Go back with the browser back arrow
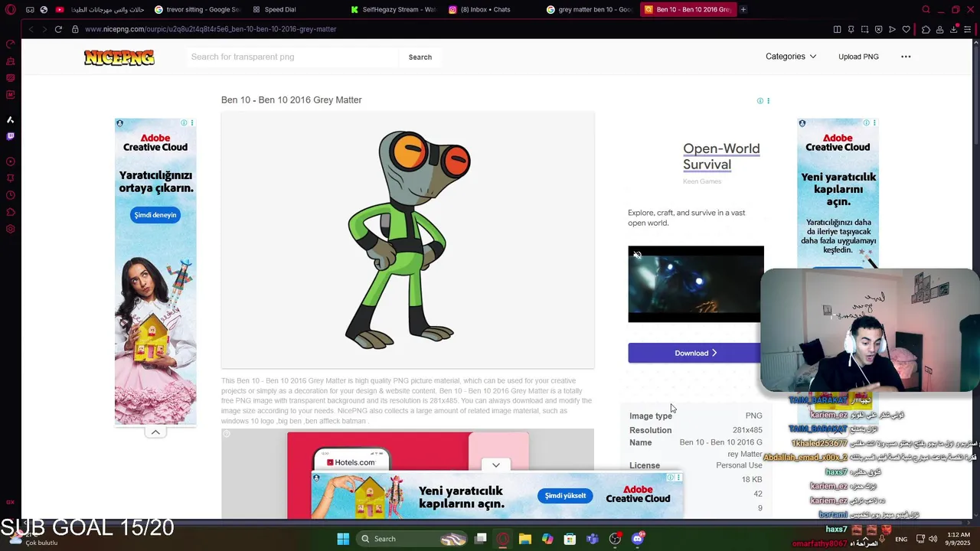The height and width of the screenshot is (551, 980). (31, 29)
